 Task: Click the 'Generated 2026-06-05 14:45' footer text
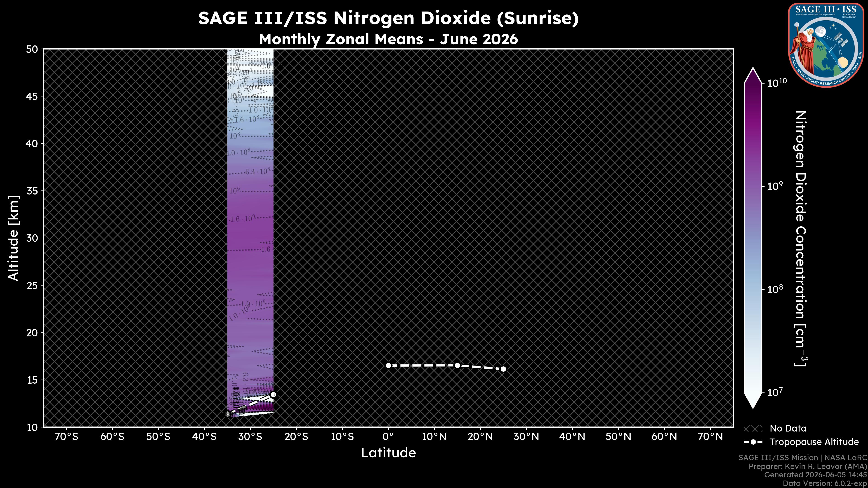815,475
